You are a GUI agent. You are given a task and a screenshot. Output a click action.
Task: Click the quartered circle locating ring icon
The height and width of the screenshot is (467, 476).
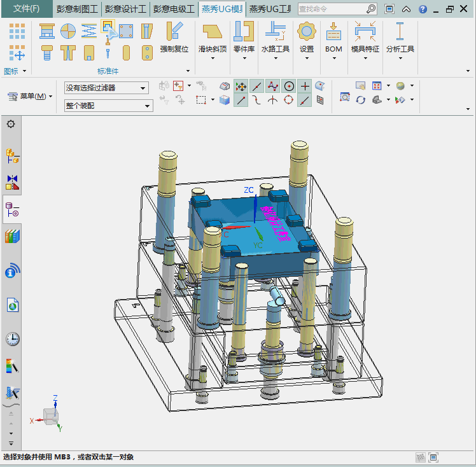pyautogui.click(x=67, y=31)
